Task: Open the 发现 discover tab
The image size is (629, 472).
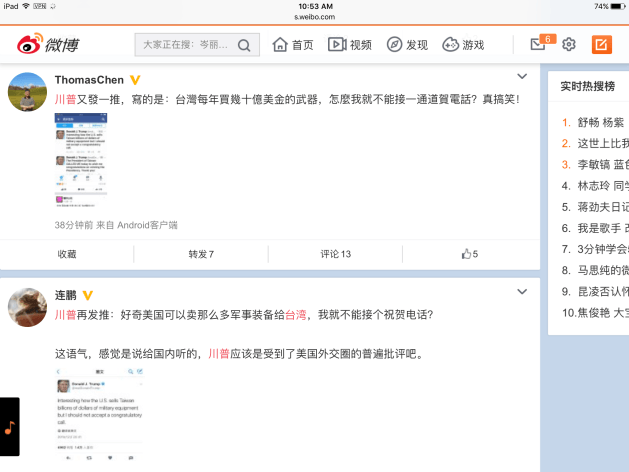Action: 407,45
